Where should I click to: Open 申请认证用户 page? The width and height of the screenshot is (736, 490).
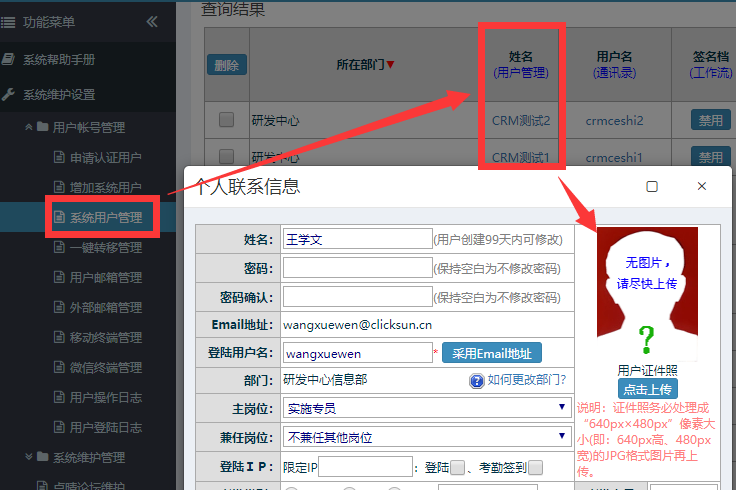[x=105, y=157]
